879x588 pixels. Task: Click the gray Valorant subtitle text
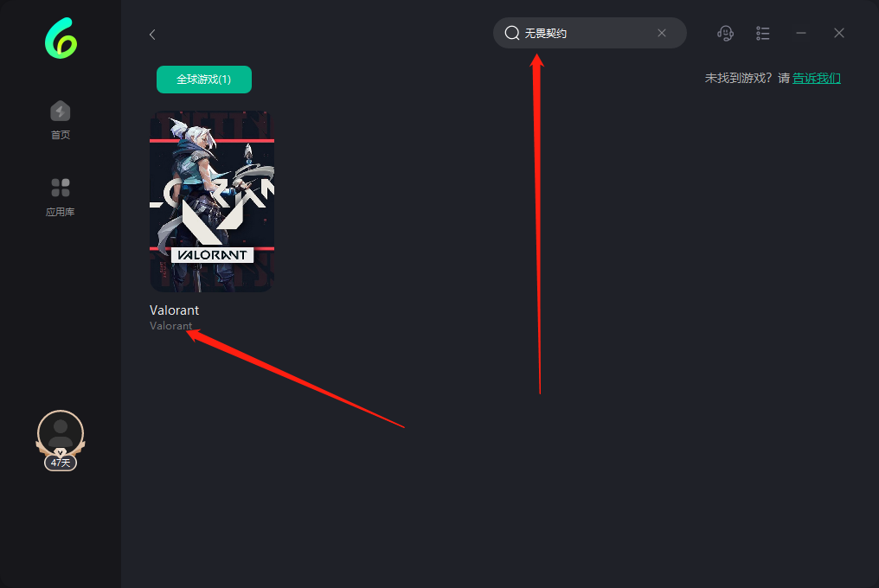(170, 326)
